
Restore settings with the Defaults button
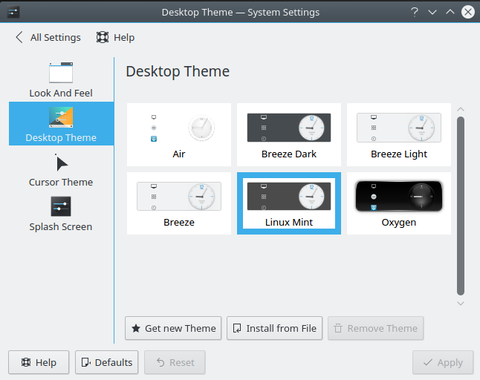(x=107, y=362)
